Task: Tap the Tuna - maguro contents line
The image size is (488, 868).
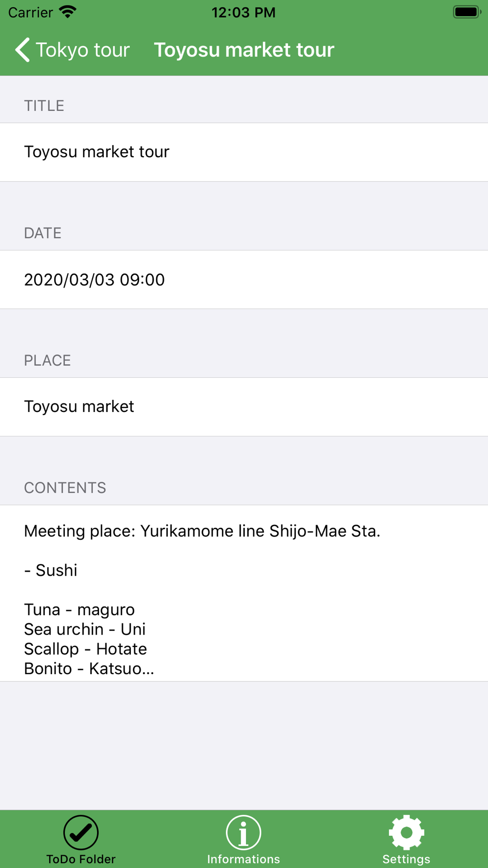Action: tap(79, 610)
